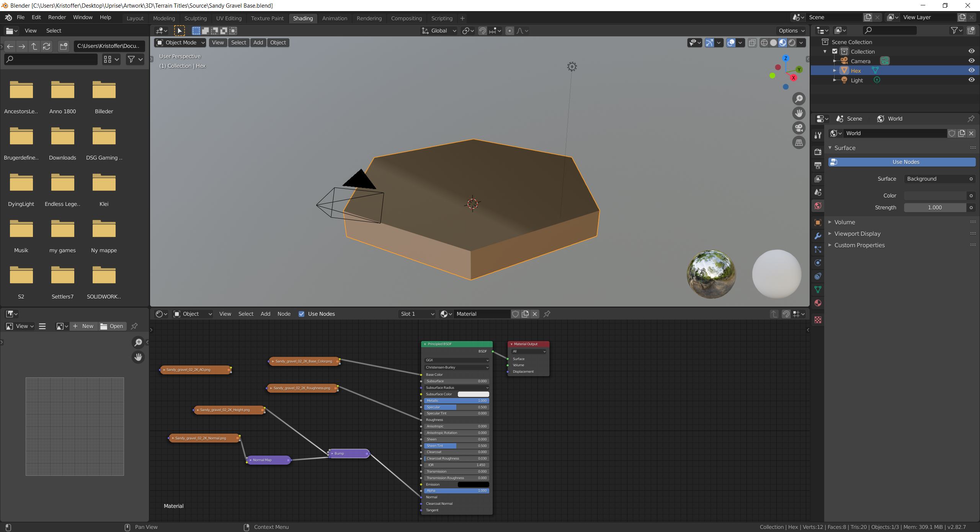
Task: Click the Blender logo menu icon
Action: 8,18
